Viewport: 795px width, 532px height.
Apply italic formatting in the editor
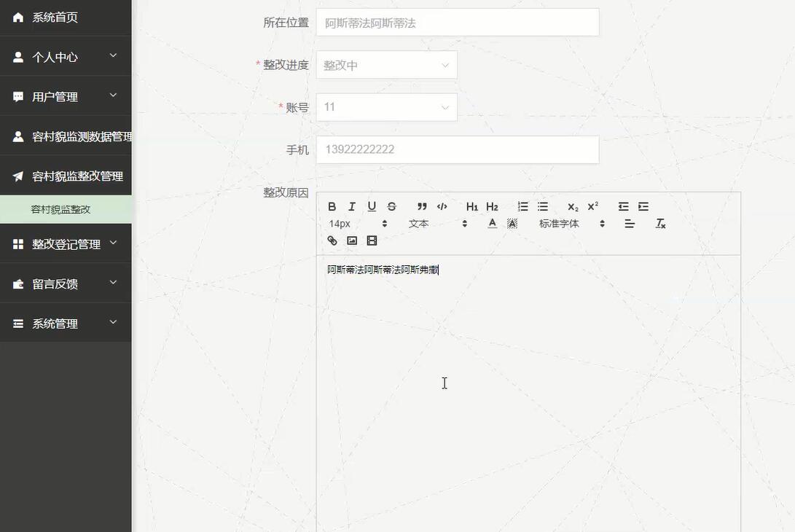[x=352, y=206]
